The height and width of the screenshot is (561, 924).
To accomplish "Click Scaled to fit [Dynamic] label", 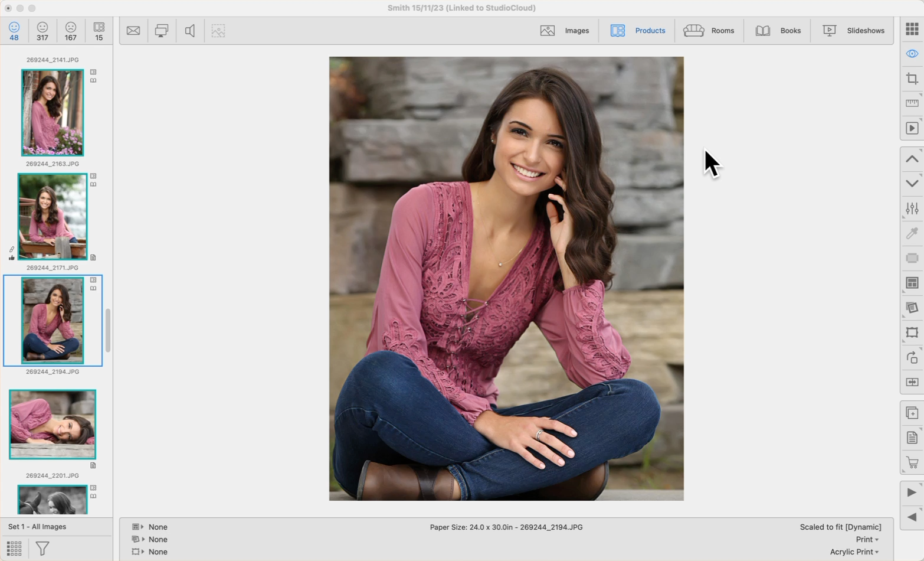I will 840,527.
